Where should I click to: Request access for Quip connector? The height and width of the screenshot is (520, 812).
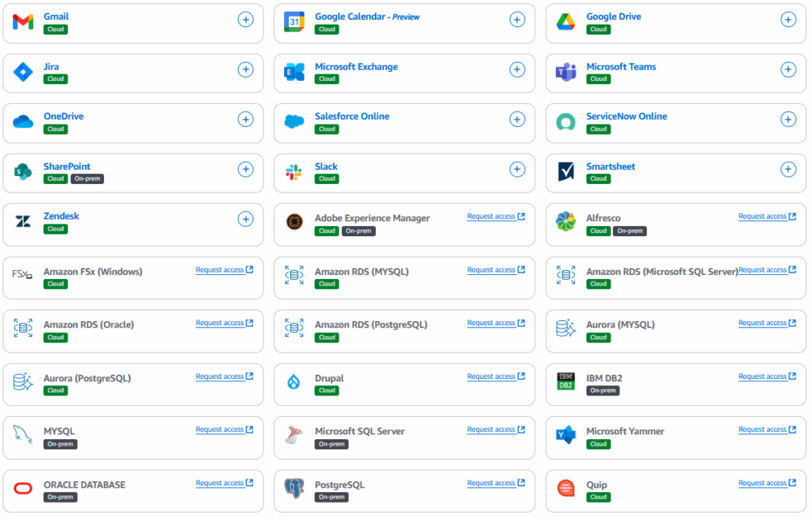[x=768, y=484]
